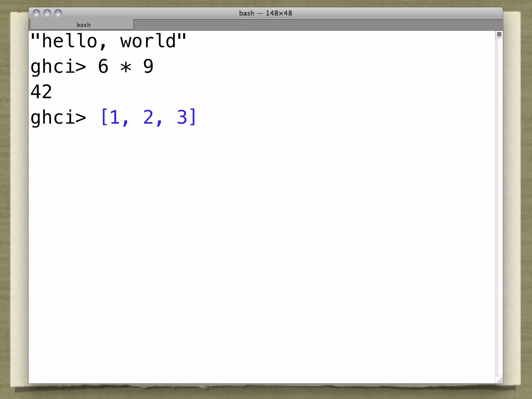
Task: Click the blue '[1, 2, 3]' text
Action: pos(148,117)
